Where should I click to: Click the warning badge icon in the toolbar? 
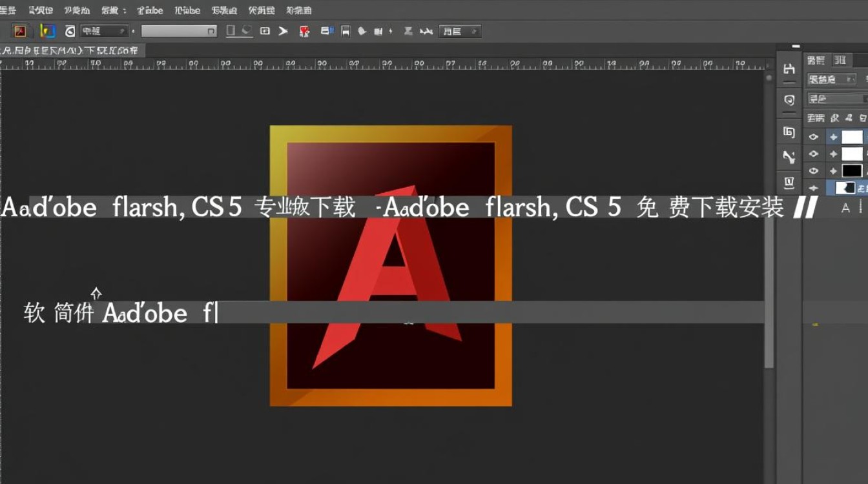pyautogui.click(x=304, y=30)
